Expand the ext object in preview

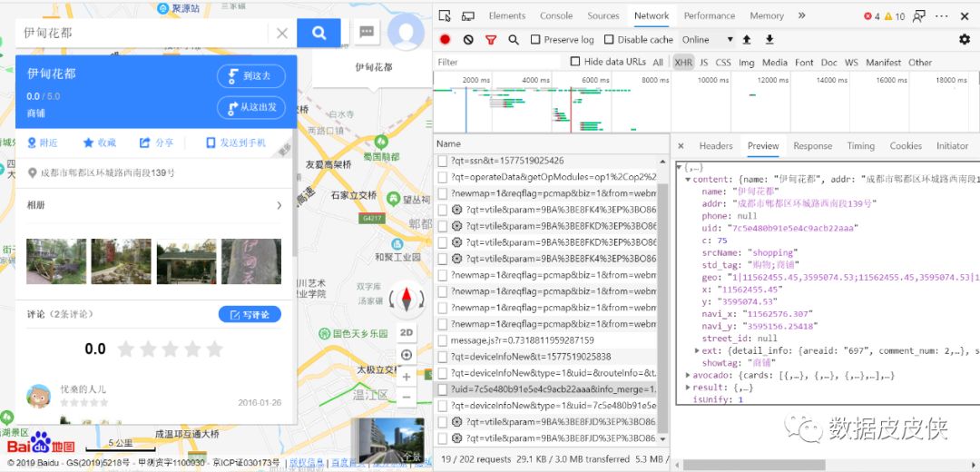pos(697,350)
